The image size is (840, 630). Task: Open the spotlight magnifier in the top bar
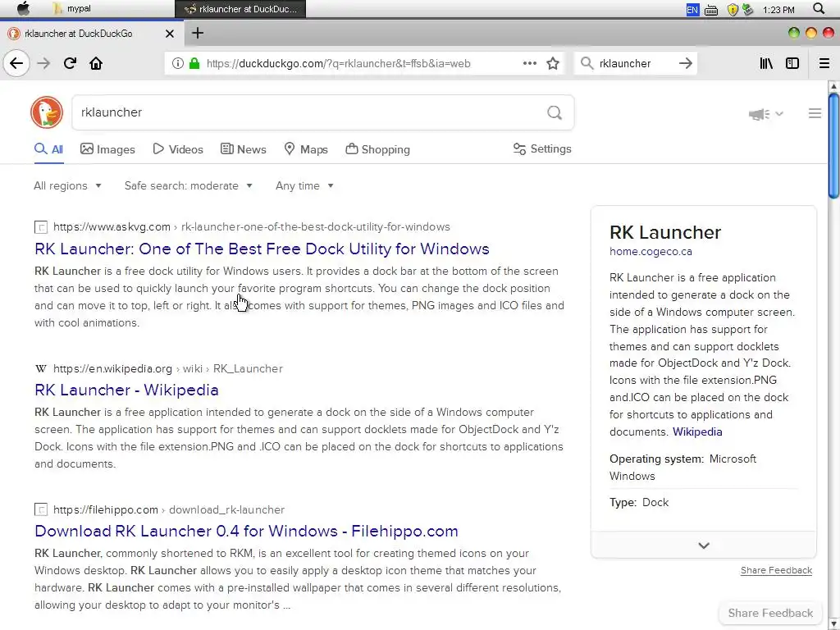pos(819,8)
